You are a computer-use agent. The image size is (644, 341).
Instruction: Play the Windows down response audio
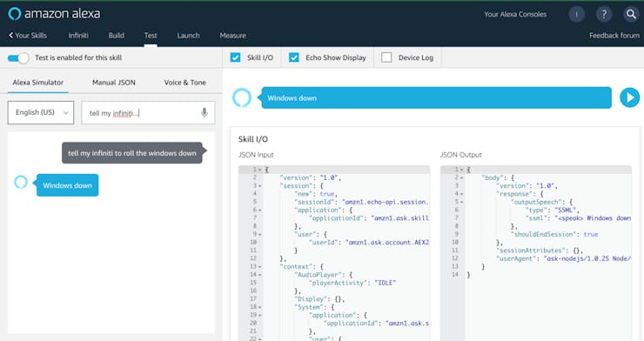tap(629, 97)
